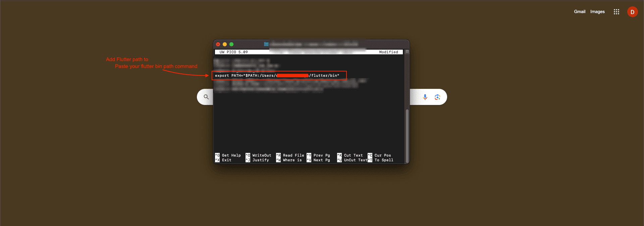This screenshot has height=226, width=644.
Task: Click the ^Y Prev Pg shortcut
Action: click(318, 155)
